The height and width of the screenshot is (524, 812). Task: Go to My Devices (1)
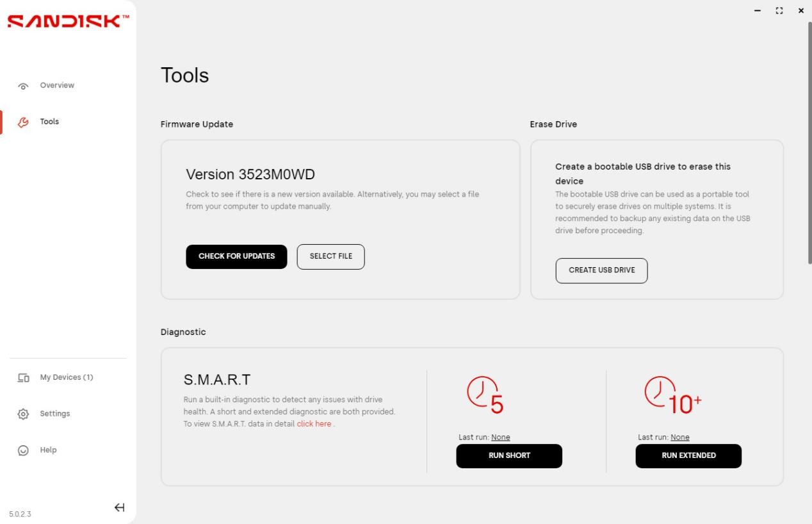coord(67,377)
